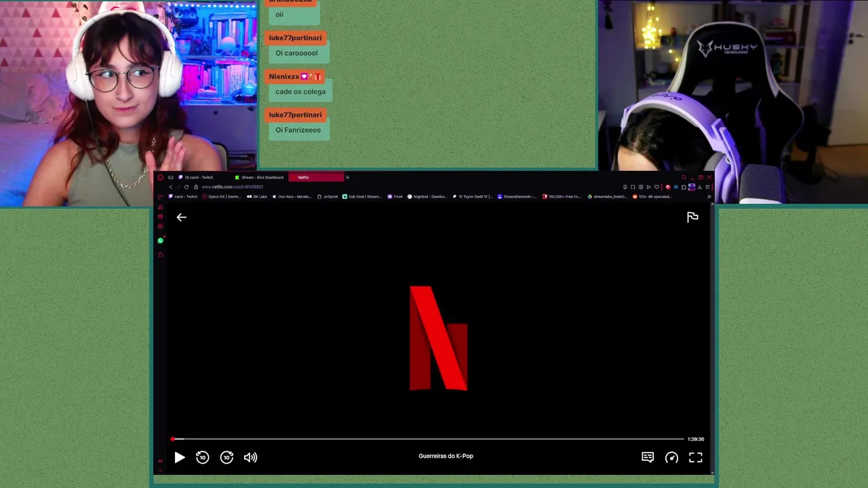Viewport: 868px width, 488px height.
Task: Open the 150,000+ Free Fonts bookmark
Action: click(561, 197)
